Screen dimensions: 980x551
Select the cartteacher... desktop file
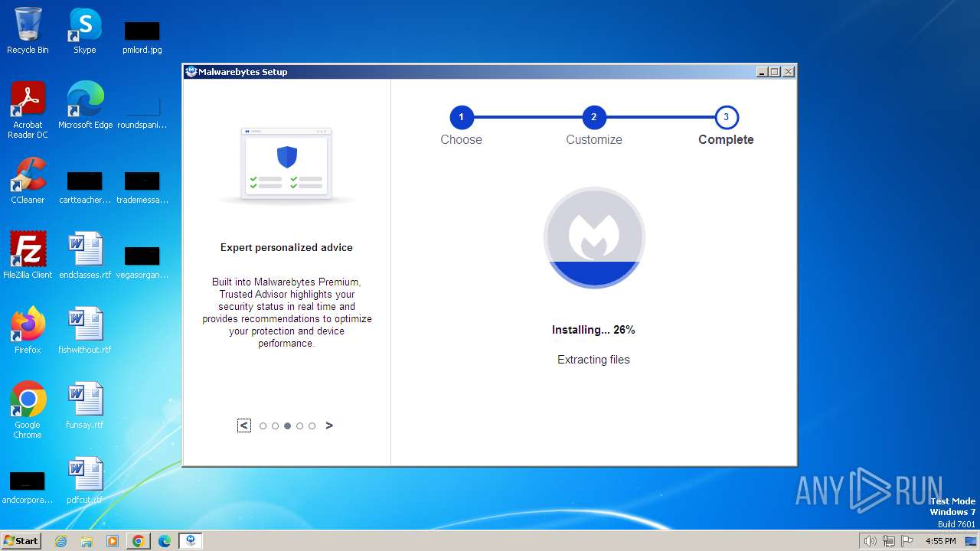[84, 187]
